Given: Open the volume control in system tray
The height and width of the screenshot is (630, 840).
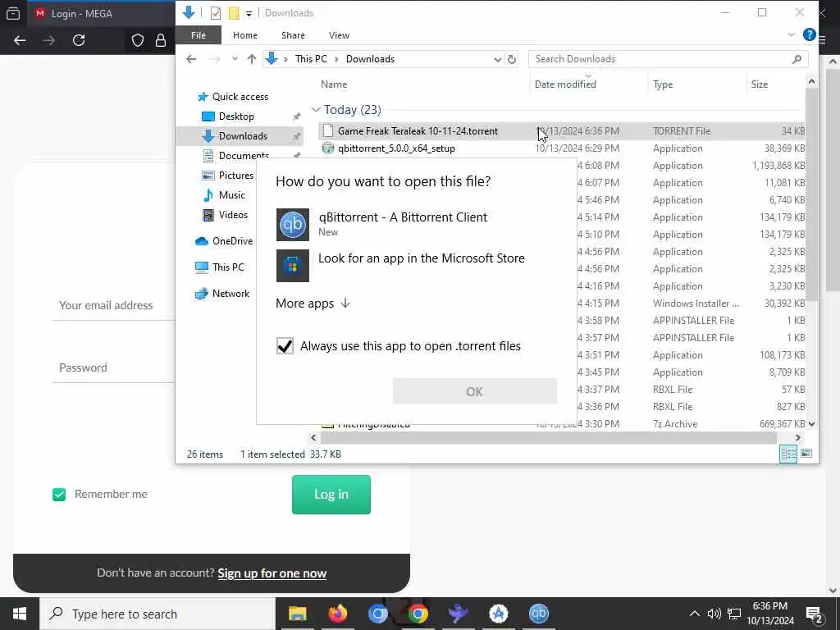Looking at the screenshot, I should click(714, 614).
